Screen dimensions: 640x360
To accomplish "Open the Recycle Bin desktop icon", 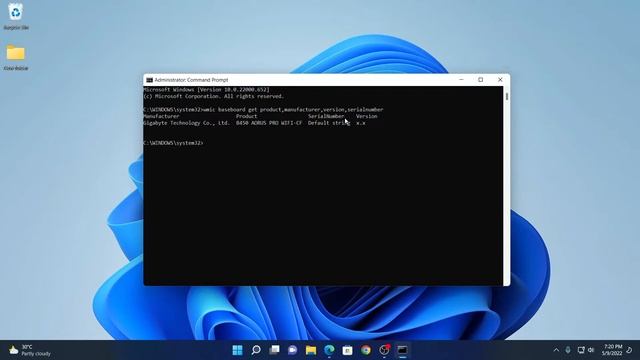I will click(x=16, y=16).
